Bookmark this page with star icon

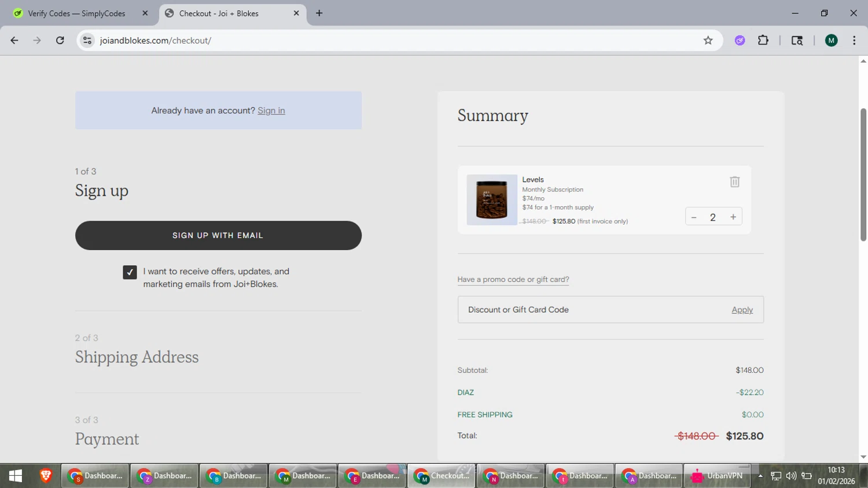[708, 41]
